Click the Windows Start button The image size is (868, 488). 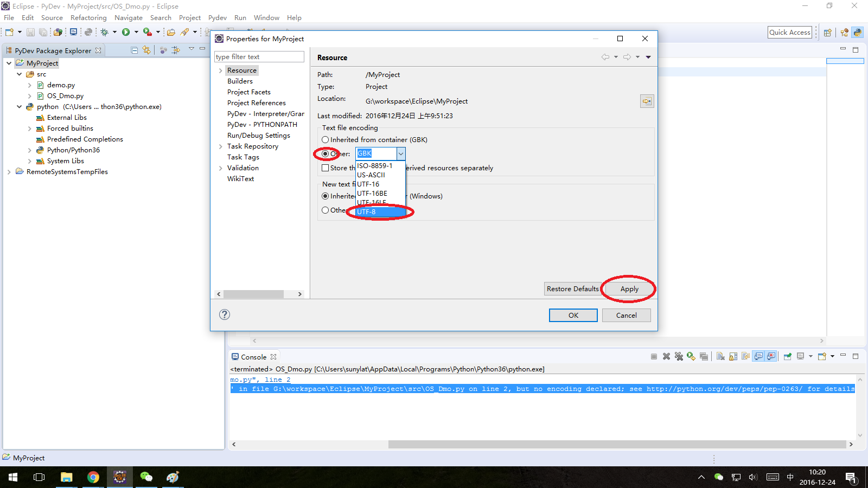click(x=13, y=477)
